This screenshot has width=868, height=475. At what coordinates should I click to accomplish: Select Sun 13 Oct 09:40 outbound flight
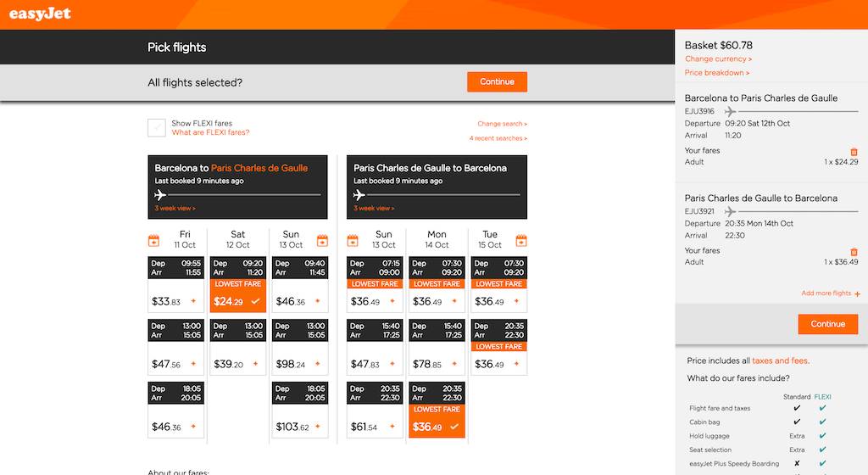[300, 284]
